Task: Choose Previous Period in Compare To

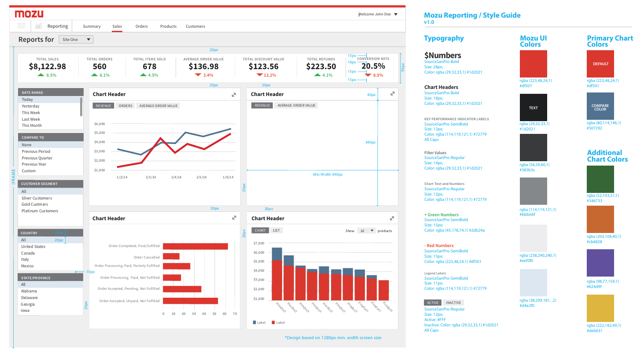Action: (51, 151)
